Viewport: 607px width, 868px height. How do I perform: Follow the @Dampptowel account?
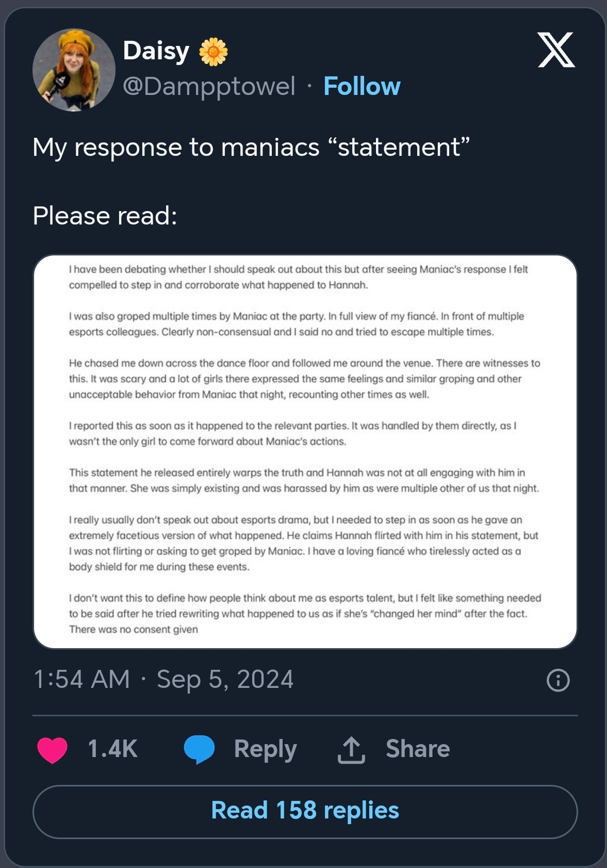click(362, 86)
